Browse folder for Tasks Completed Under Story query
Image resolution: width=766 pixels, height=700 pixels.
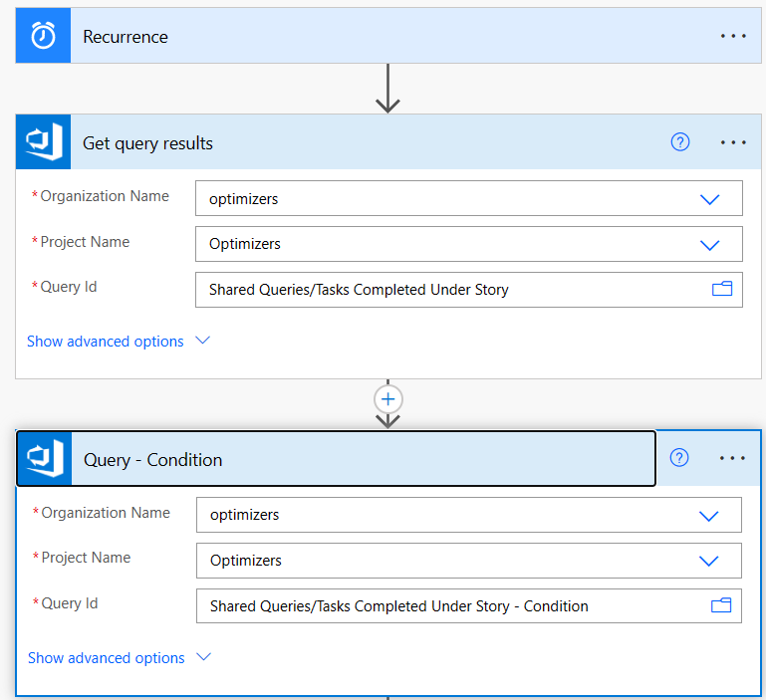(722, 290)
